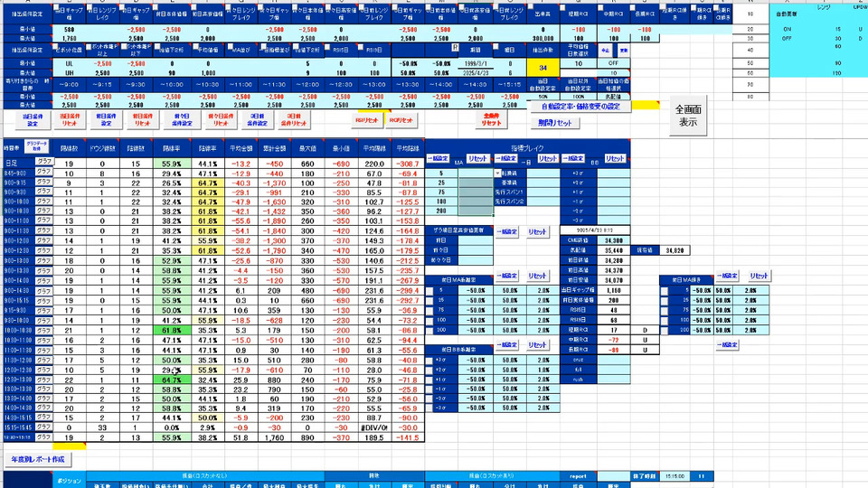Click the 全画面表示 button
868x488 pixels.
(x=688, y=116)
